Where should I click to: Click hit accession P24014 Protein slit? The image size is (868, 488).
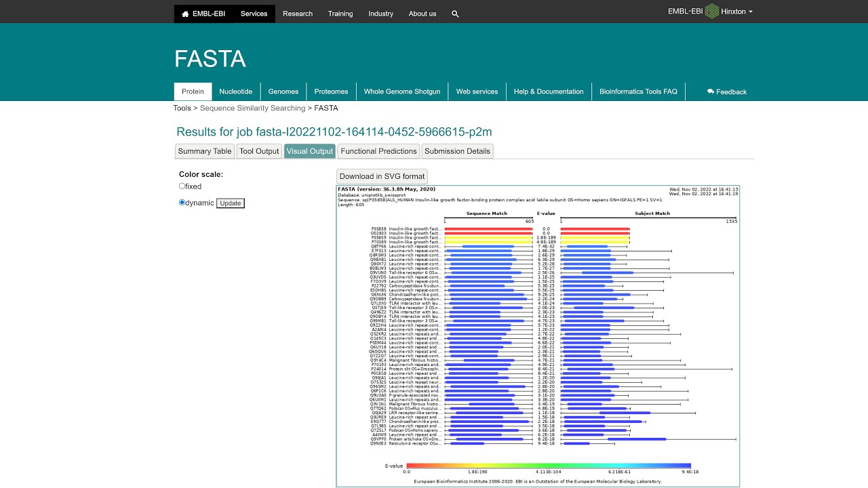[378, 369]
